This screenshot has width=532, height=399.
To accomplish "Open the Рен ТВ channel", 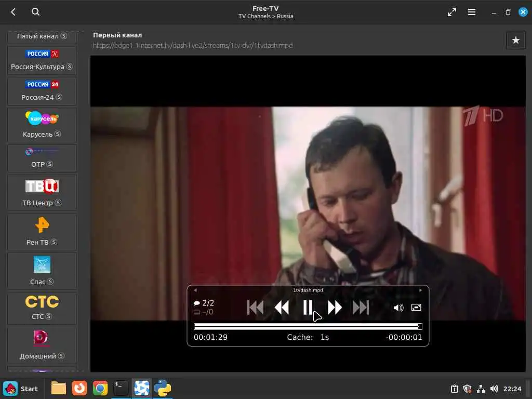I will pyautogui.click(x=42, y=232).
